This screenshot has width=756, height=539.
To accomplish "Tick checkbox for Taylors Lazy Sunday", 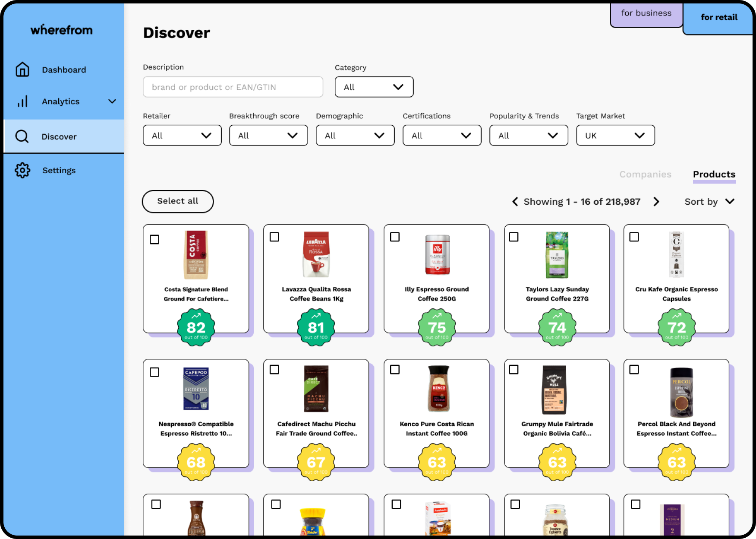I will (514, 237).
